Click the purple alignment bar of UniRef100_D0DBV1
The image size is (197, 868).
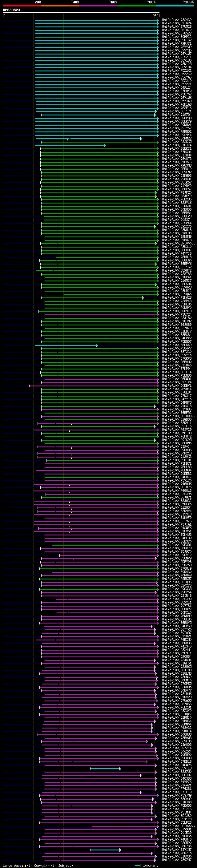(94, 386)
